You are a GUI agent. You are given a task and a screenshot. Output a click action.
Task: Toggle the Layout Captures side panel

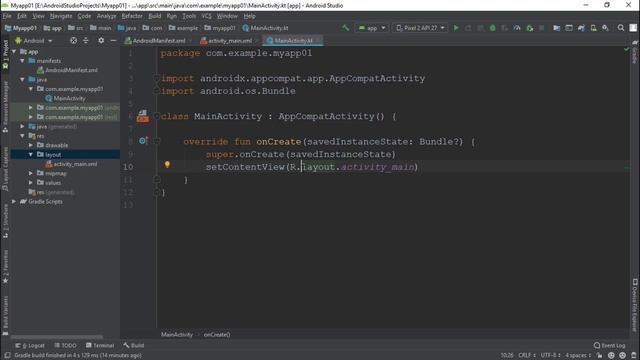point(5,169)
